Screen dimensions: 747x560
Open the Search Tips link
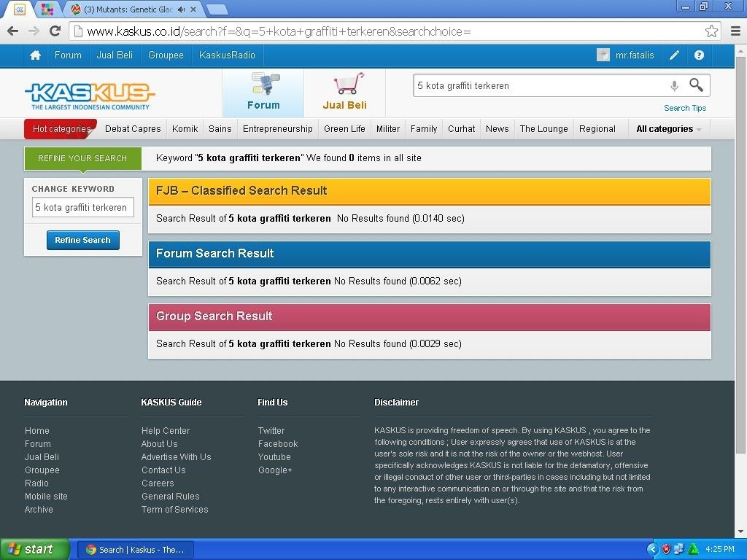click(x=684, y=108)
